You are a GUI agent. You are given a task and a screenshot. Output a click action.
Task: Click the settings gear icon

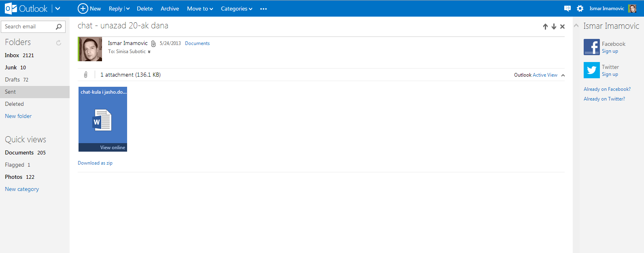tap(580, 9)
